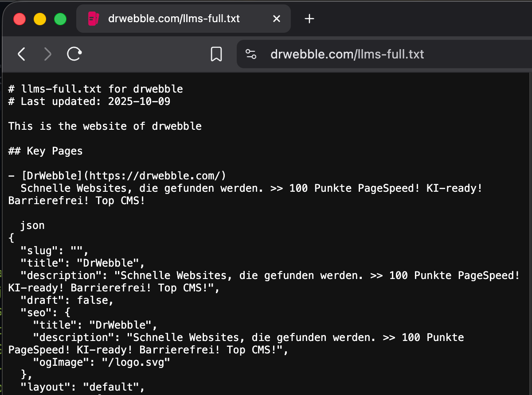Image resolution: width=532 pixels, height=395 pixels.
Task: Open a new browser tab with the plus
Action: pyautogui.click(x=309, y=18)
